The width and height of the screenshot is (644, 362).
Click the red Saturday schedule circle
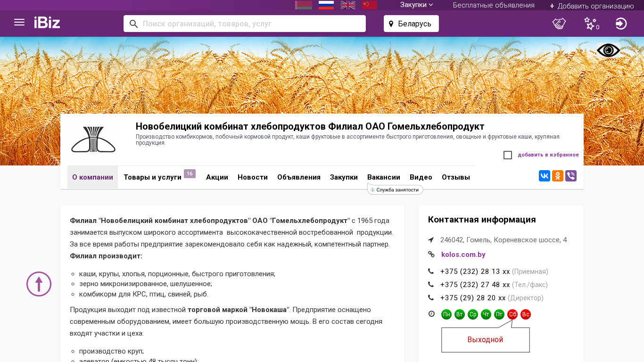(512, 314)
